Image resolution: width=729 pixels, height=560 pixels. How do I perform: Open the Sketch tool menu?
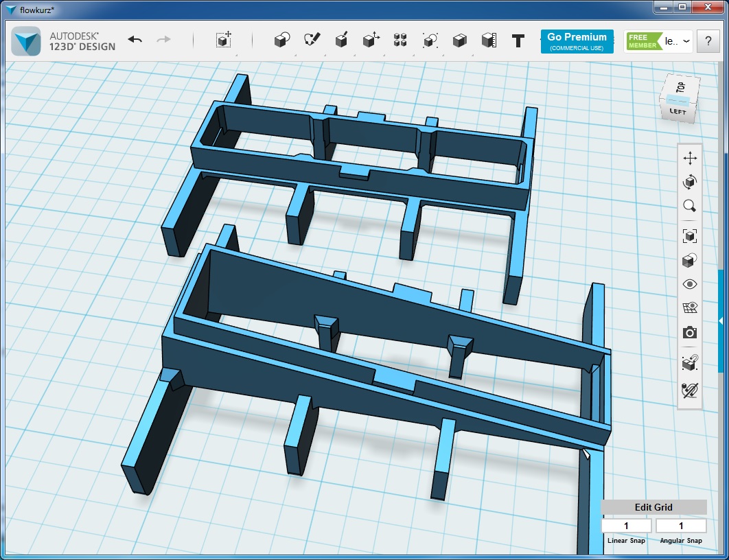(312, 40)
